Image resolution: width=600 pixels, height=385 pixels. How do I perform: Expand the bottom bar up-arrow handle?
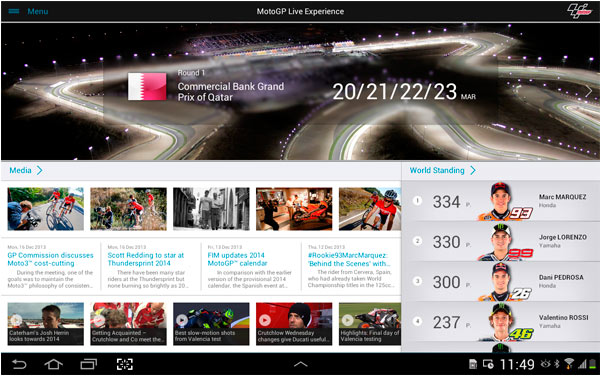click(x=300, y=364)
